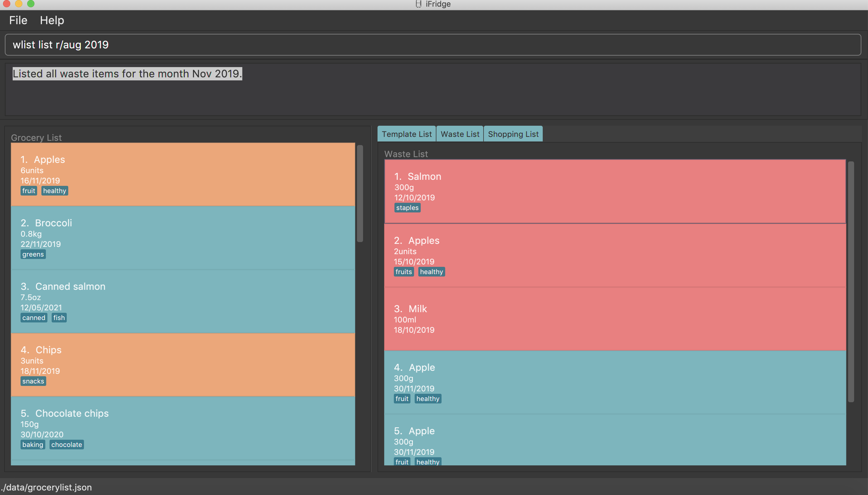868x495 pixels.
Task: Select Chips item in Grocery List
Action: click(183, 364)
